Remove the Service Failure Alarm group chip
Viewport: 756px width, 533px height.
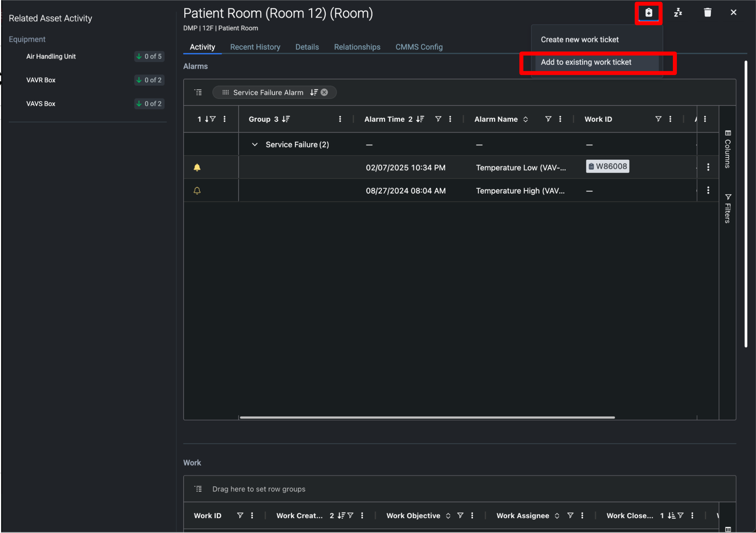click(x=325, y=92)
